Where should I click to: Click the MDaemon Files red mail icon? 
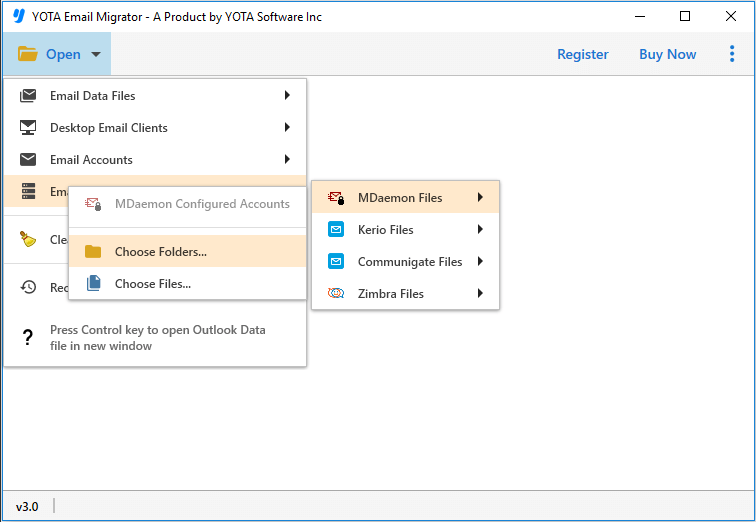(x=336, y=198)
